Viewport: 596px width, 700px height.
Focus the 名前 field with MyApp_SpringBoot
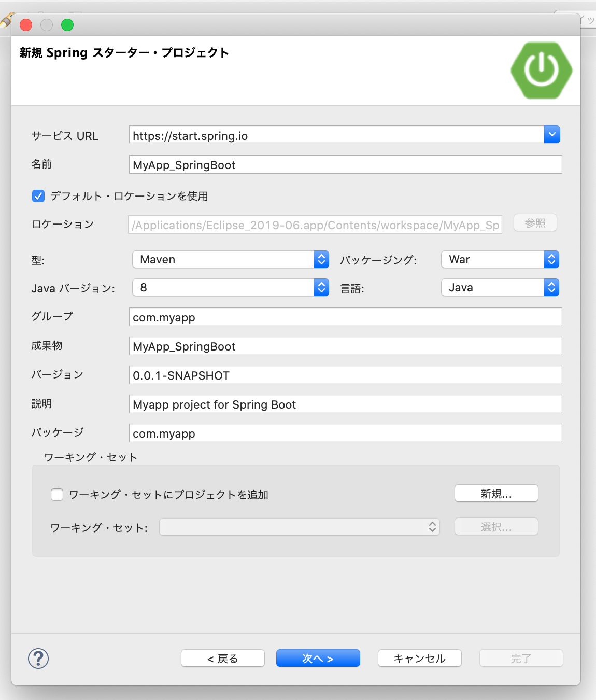point(346,164)
